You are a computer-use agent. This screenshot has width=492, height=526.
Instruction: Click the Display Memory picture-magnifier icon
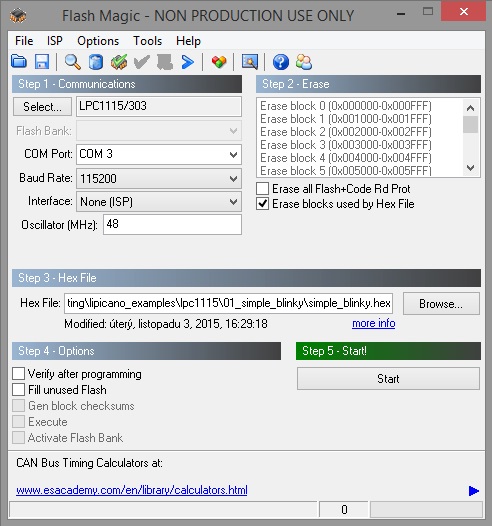[x=250, y=62]
